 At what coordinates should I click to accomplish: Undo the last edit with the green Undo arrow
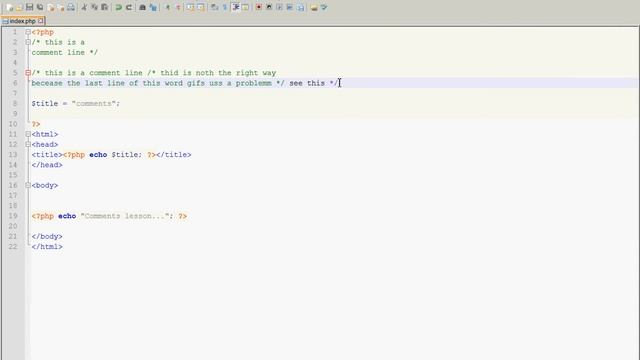[118, 7]
